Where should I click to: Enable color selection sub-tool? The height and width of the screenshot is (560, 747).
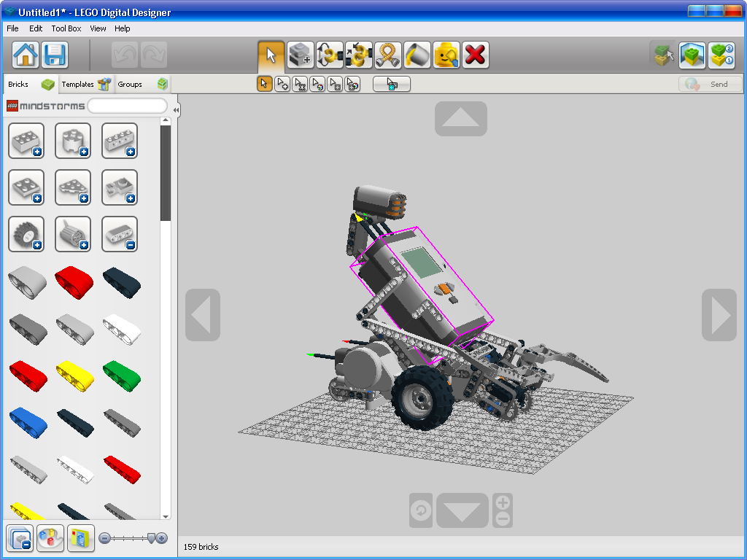click(317, 85)
